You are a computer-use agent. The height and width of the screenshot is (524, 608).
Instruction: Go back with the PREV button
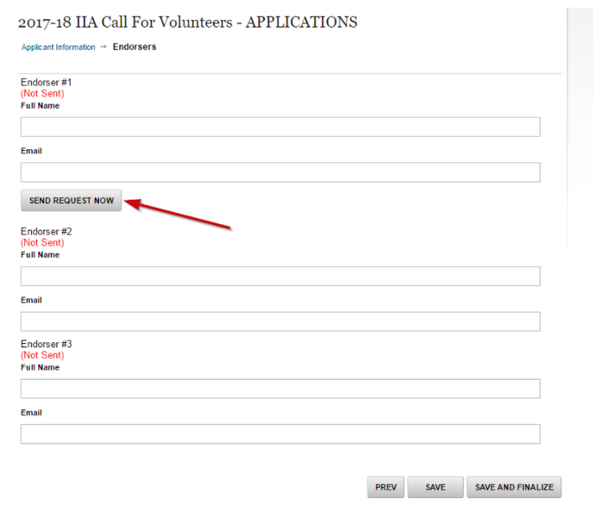point(386,487)
